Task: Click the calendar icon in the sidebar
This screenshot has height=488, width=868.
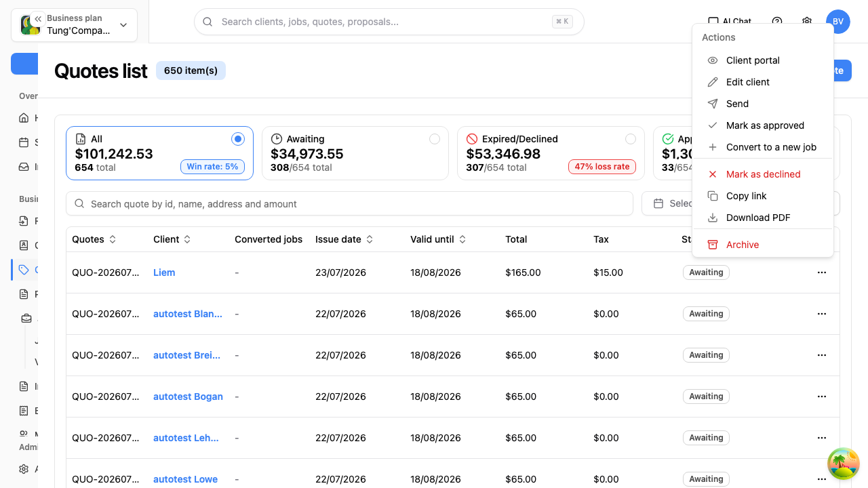Action: 24,142
